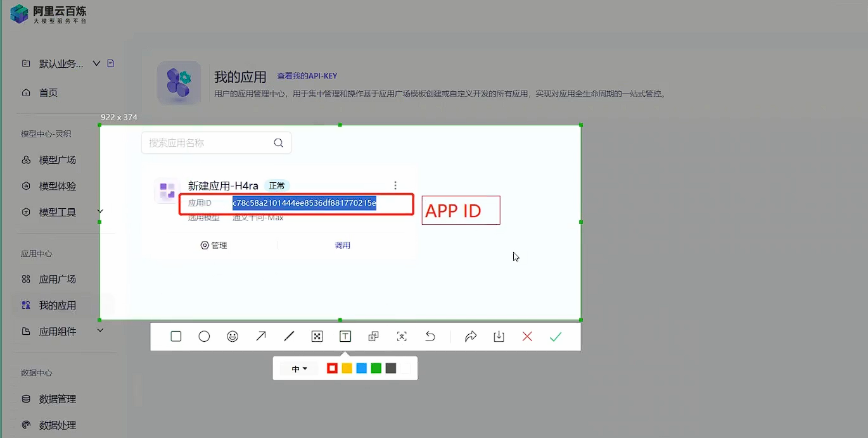
Task: Click the text recognition OCR icon
Action: click(x=402, y=337)
